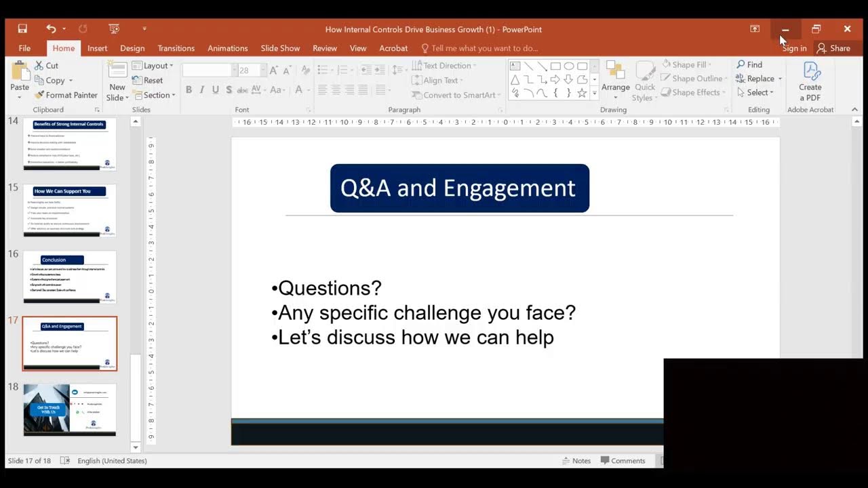Toggle the Notes pane in status bar

576,461
